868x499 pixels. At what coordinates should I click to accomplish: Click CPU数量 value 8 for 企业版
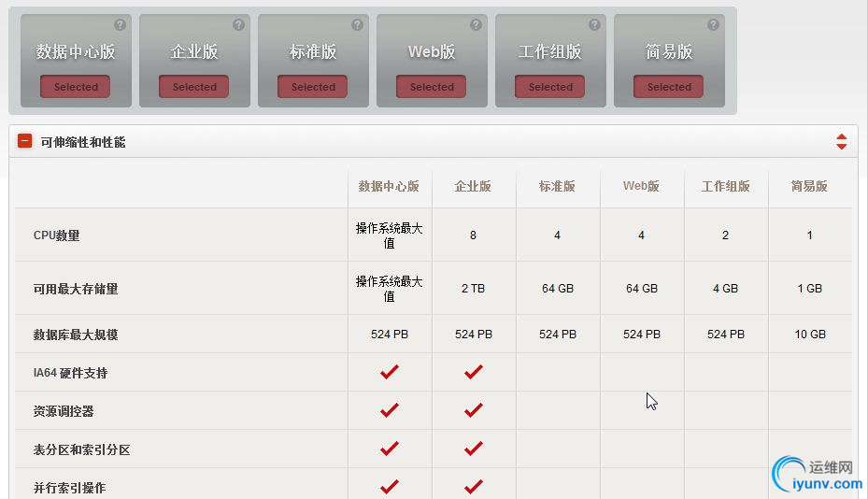[x=473, y=235]
